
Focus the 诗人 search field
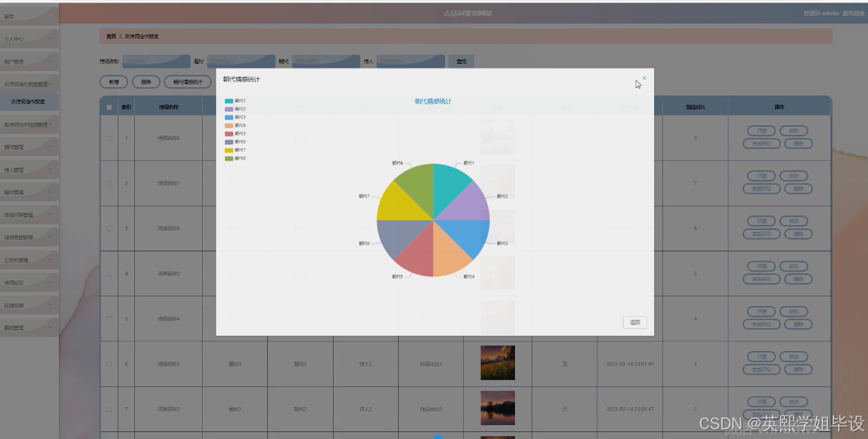click(x=410, y=62)
